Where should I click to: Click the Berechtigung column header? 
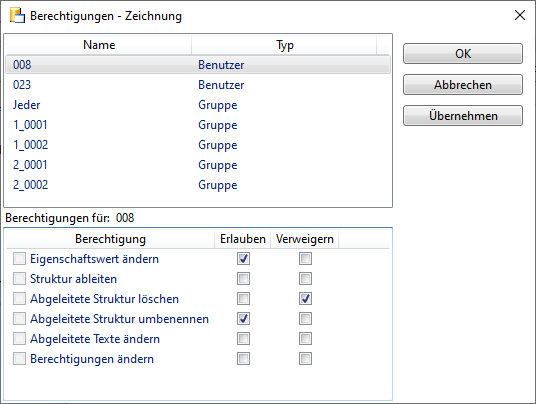(x=110, y=239)
